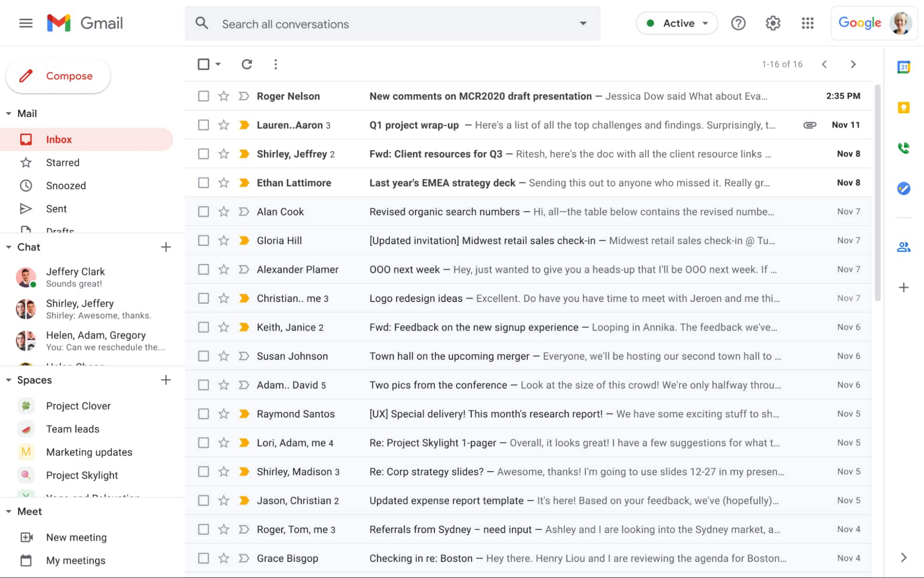Check the Alexander Plamer email

[203, 269]
